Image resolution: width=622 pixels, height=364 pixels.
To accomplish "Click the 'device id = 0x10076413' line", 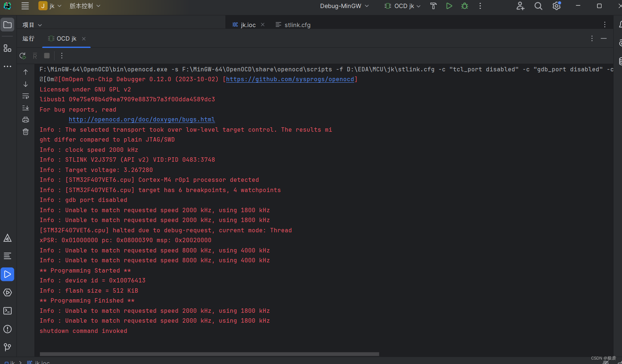I will [93, 281].
